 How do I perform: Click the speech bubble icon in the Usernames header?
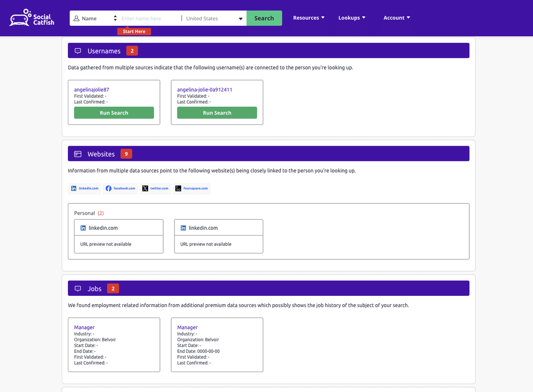point(77,50)
